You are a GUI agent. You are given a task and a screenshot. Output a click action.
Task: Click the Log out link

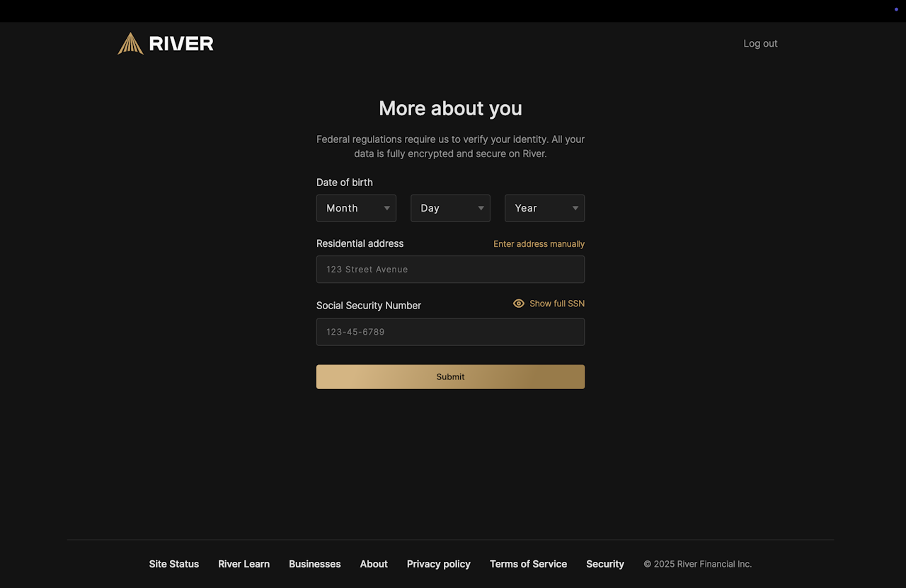[760, 44]
